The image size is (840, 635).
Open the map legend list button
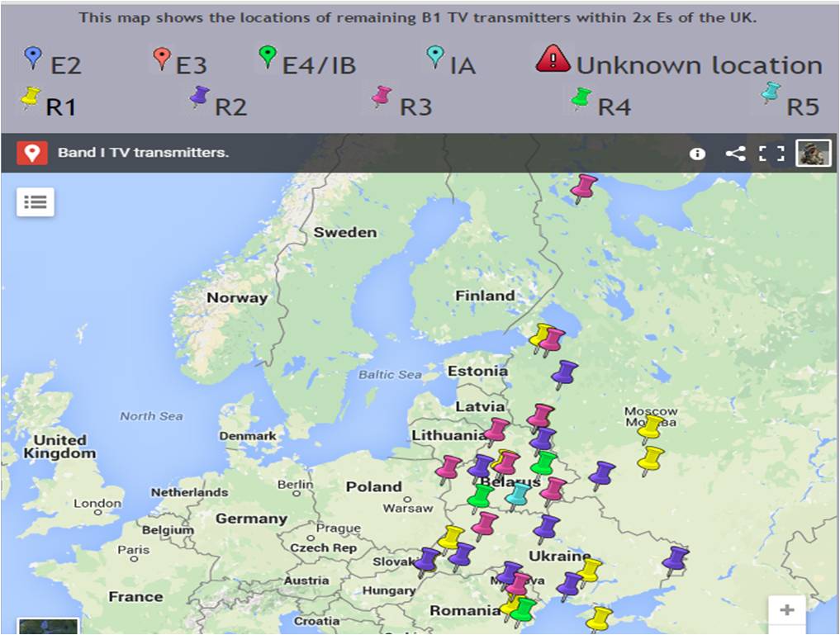click(x=36, y=201)
